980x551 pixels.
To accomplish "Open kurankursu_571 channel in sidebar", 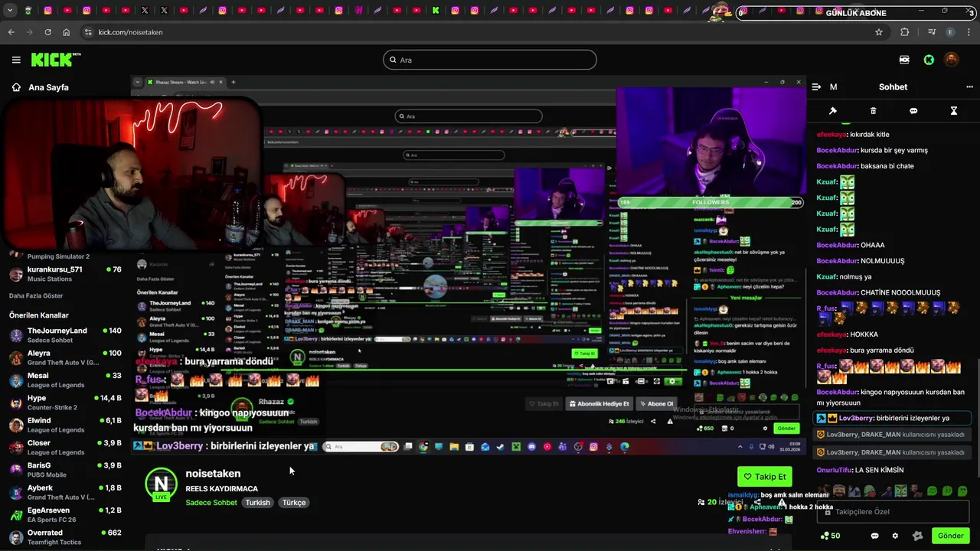I will click(65, 274).
